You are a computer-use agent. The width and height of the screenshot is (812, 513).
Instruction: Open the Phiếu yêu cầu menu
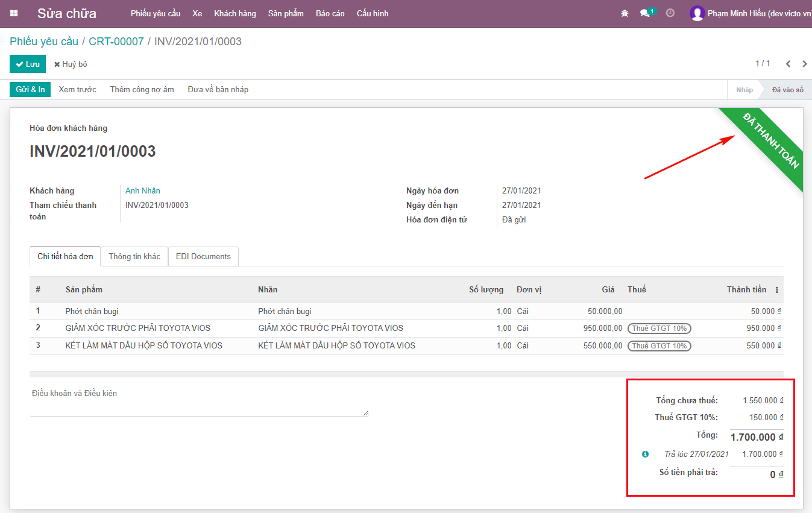tap(156, 13)
